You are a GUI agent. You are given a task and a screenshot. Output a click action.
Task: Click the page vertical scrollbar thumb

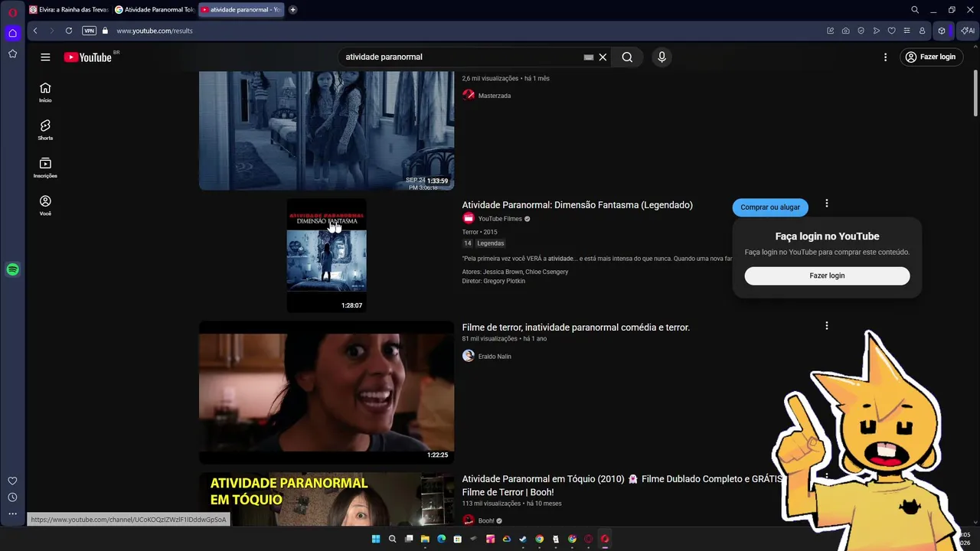pyautogui.click(x=975, y=93)
